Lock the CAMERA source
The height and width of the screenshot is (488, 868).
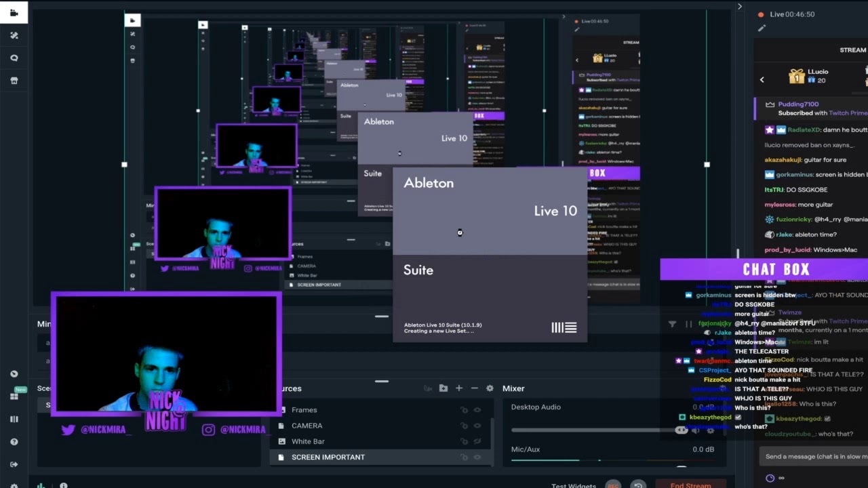click(x=464, y=426)
